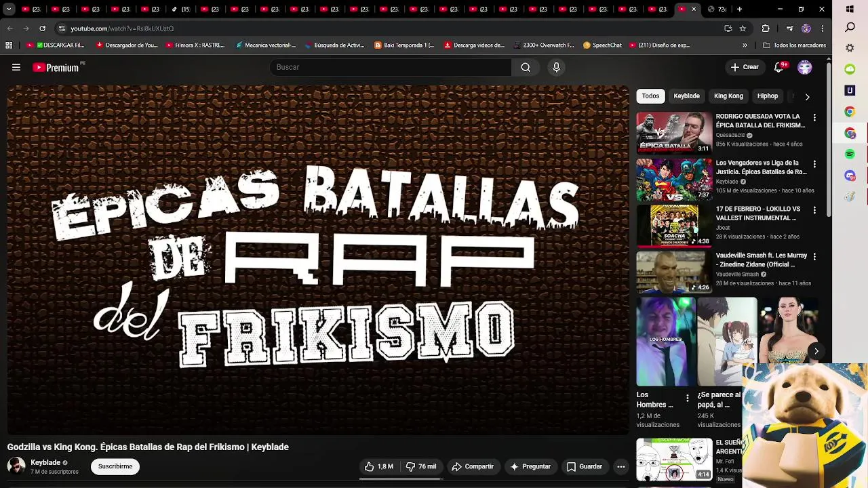This screenshot has width=868, height=488.
Task: Select the King Kong filter chip
Action: tap(728, 96)
